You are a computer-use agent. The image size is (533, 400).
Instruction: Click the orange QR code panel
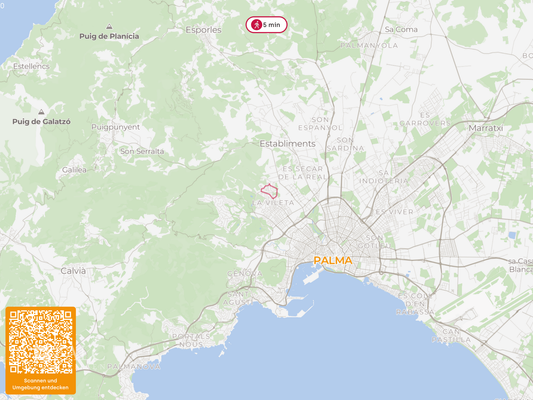[x=40, y=350]
